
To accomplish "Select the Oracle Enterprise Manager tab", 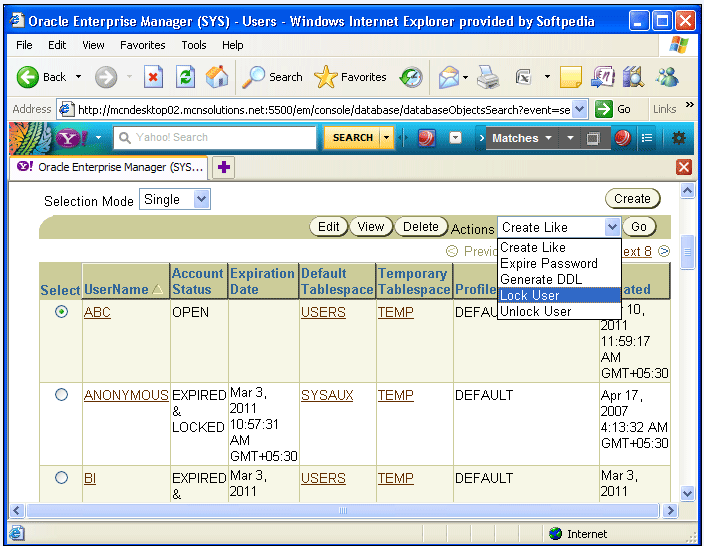I will pos(109,167).
